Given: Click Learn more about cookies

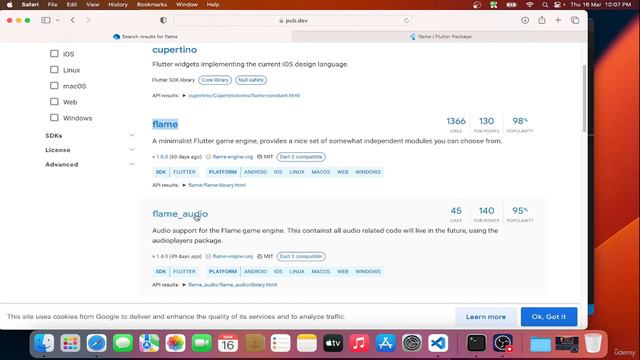Looking at the screenshot, I should 486,317.
